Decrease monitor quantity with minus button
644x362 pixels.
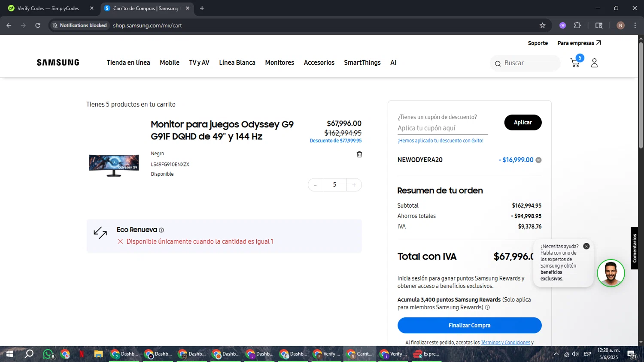[x=316, y=185]
